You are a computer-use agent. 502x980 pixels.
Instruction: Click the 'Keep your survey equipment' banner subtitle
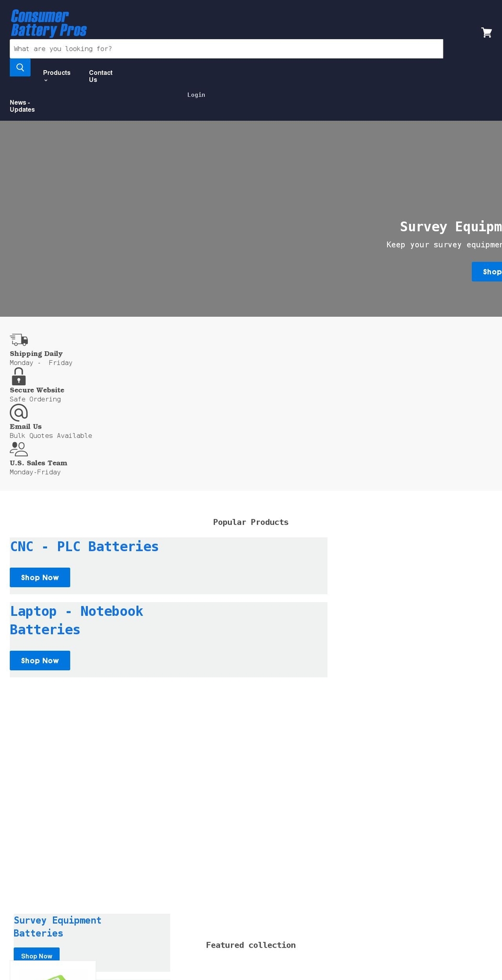pyautogui.click(x=444, y=245)
